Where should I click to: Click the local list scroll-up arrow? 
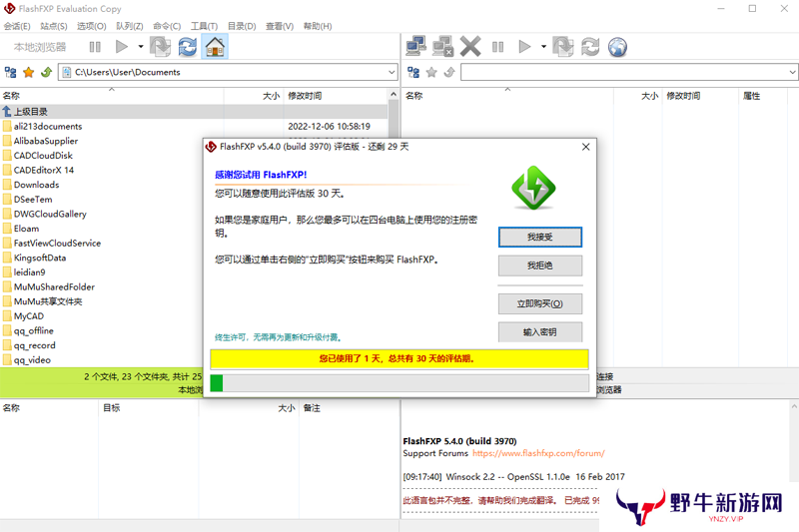point(393,95)
